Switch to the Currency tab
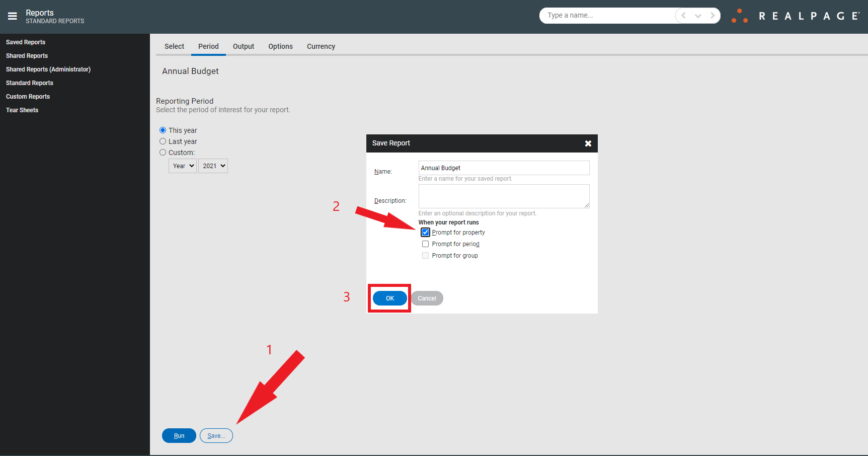This screenshot has width=868, height=456. (x=321, y=46)
